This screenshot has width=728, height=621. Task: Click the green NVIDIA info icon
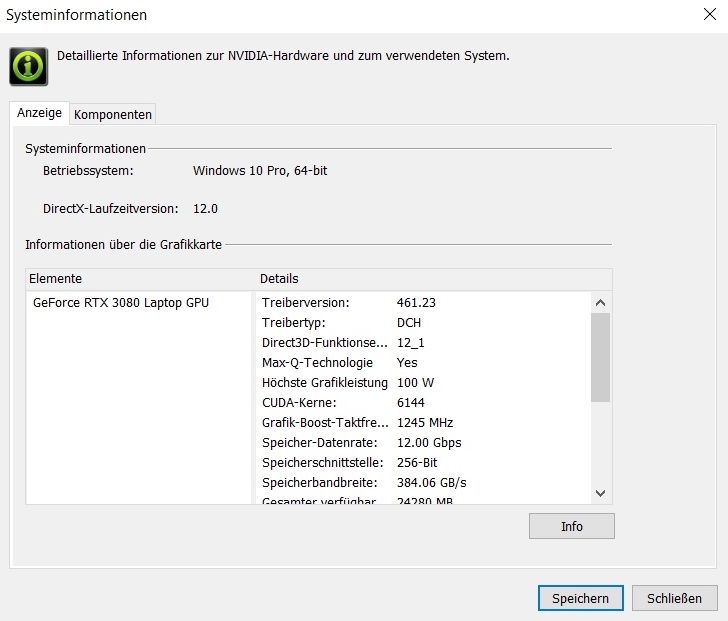tap(28, 66)
